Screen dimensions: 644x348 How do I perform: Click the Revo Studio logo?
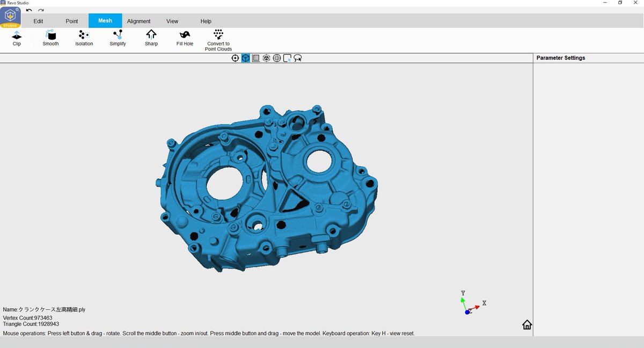(10, 17)
